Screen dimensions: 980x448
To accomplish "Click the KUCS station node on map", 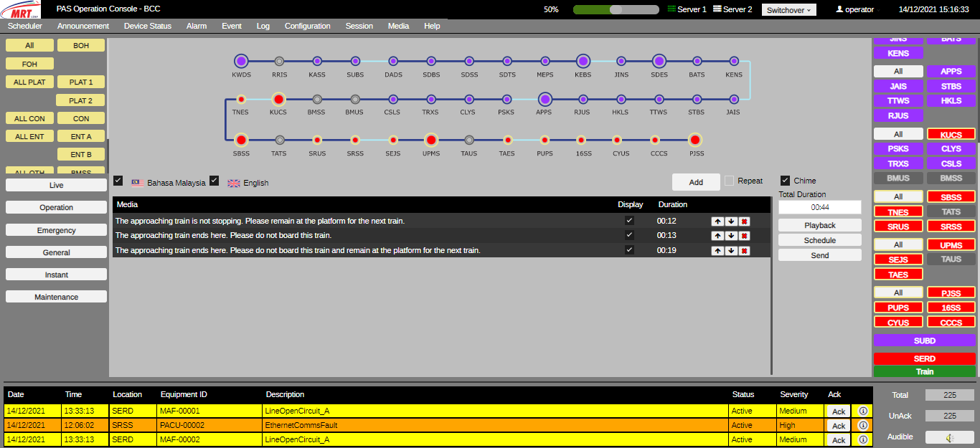I will 278,99.
